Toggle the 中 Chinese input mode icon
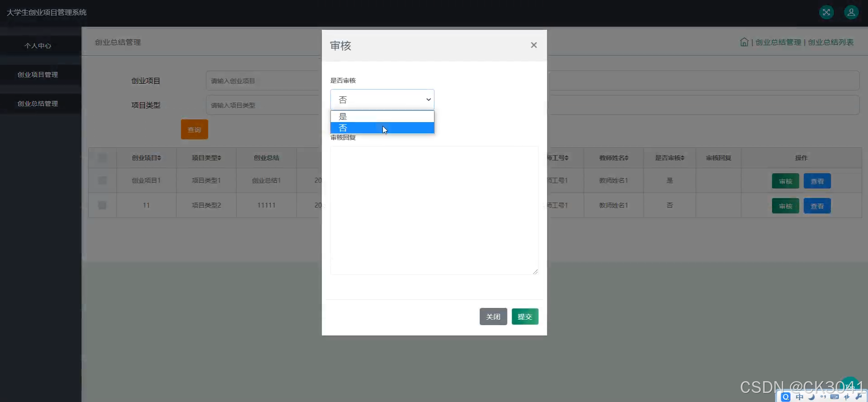 coord(799,397)
